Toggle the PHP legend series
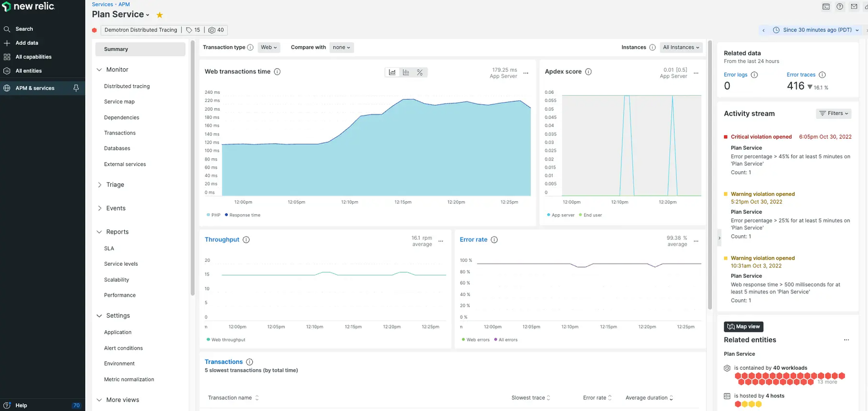Image resolution: width=868 pixels, height=411 pixels. tap(213, 215)
